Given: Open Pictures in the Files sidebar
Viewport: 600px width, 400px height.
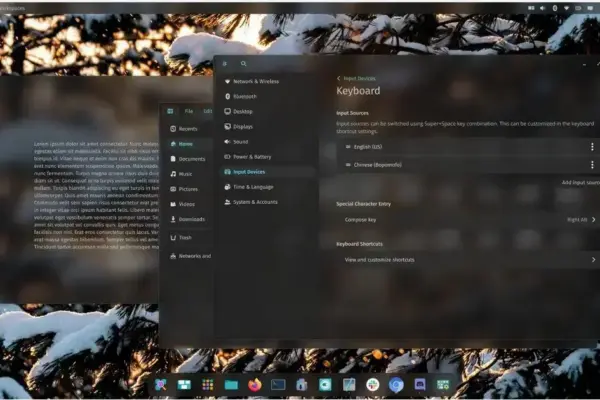Looking at the screenshot, I should [x=189, y=189].
